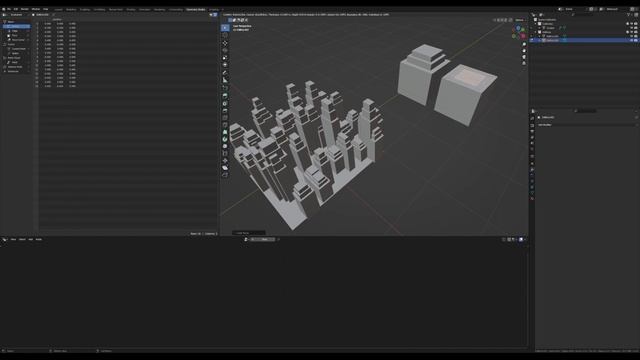Viewport: 640px width, 360px height.
Task: Click the viewport zoom gizmo icon
Action: coord(524,44)
